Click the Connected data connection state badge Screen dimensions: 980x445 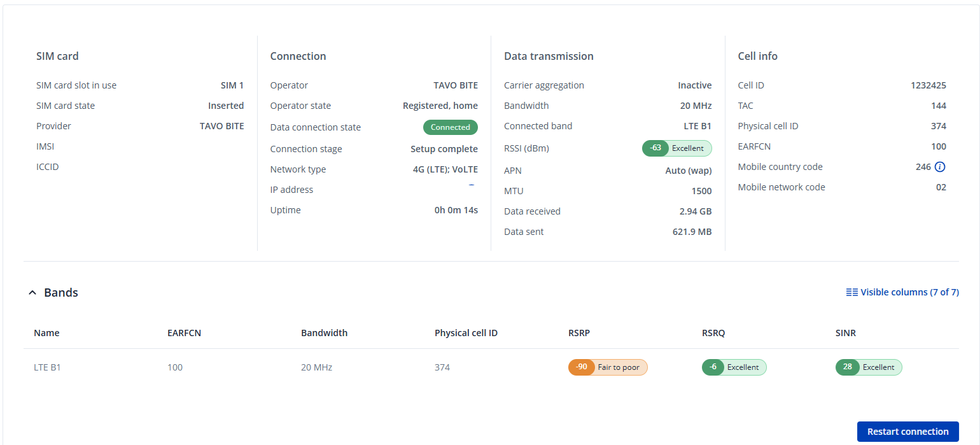450,127
